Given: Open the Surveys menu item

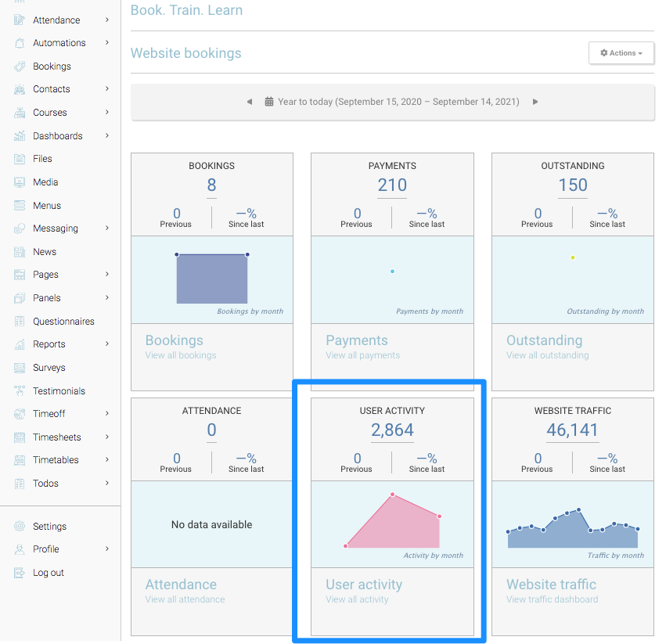Looking at the screenshot, I should 49,368.
